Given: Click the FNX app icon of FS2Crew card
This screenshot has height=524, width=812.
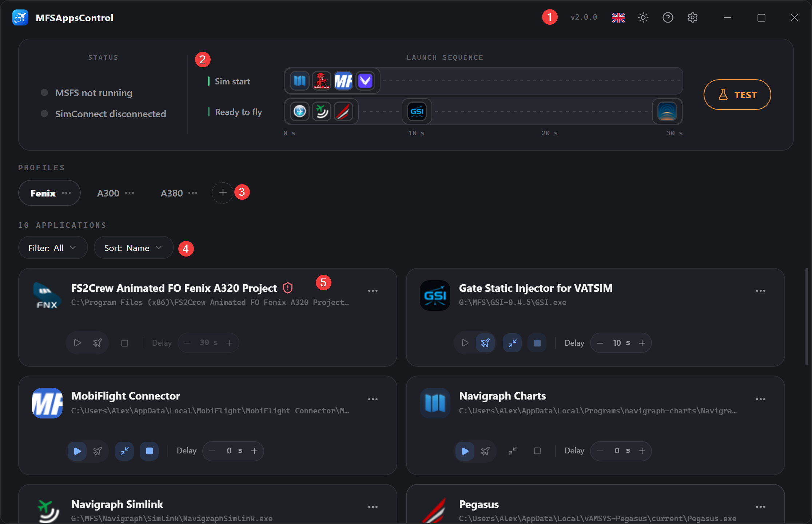Looking at the screenshot, I should click(47, 295).
